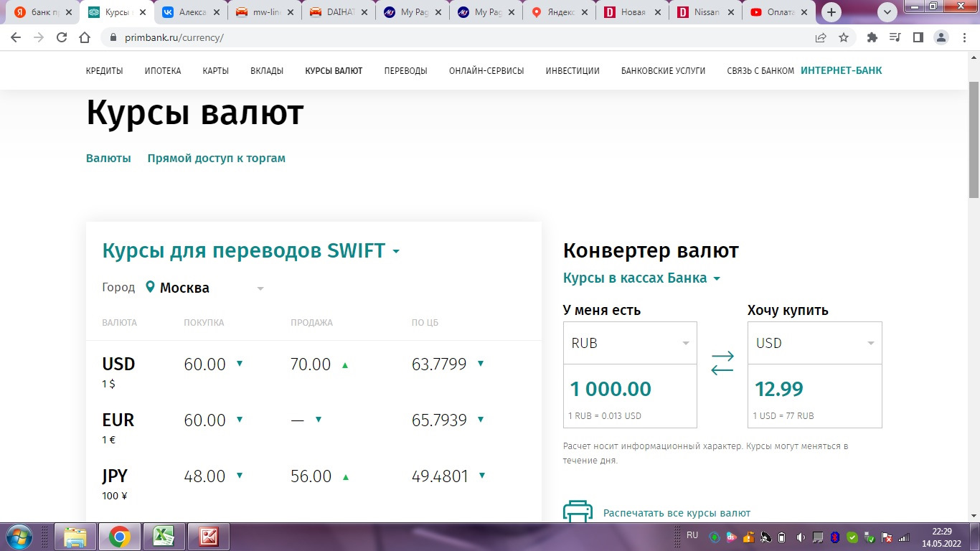Click the Bluetooth tray icon

coord(834,537)
